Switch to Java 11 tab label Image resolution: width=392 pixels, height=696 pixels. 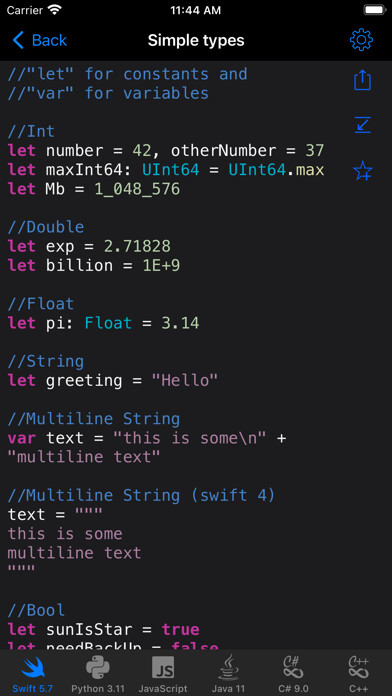point(228,688)
